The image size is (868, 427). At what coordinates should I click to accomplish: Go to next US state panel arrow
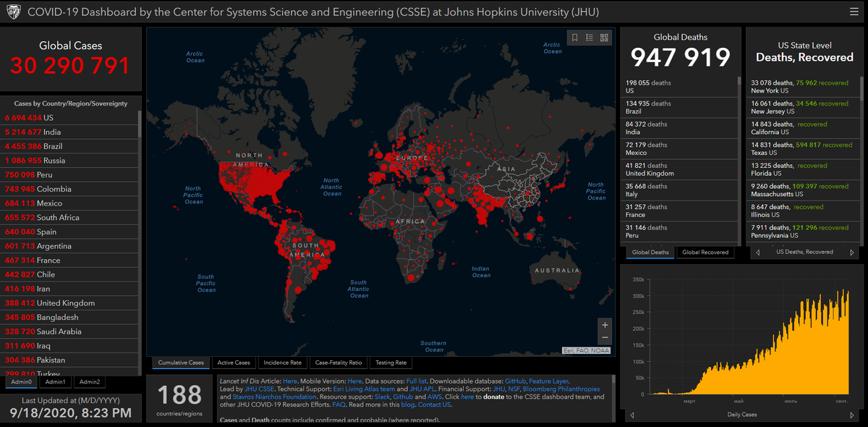(x=852, y=253)
